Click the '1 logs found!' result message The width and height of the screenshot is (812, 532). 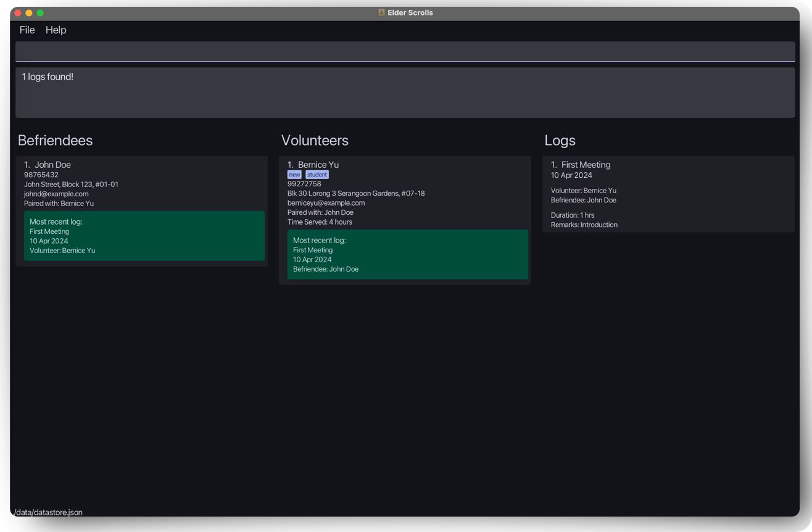[x=48, y=77]
